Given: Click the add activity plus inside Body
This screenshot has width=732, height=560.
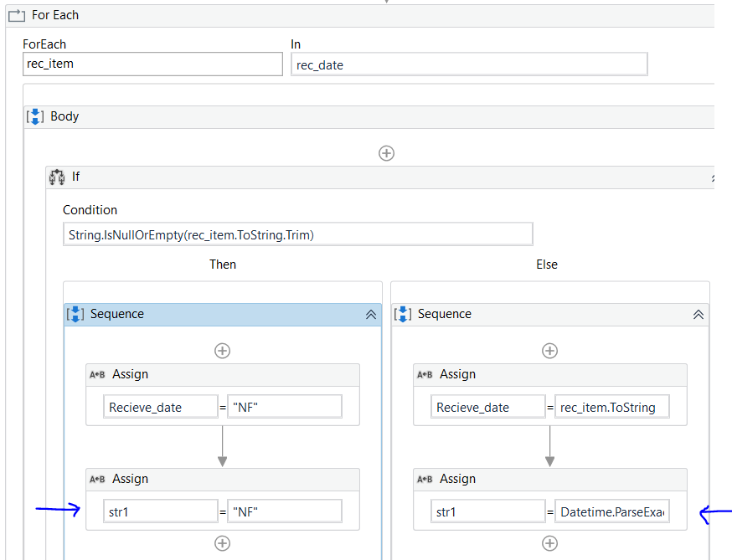Looking at the screenshot, I should [x=386, y=153].
